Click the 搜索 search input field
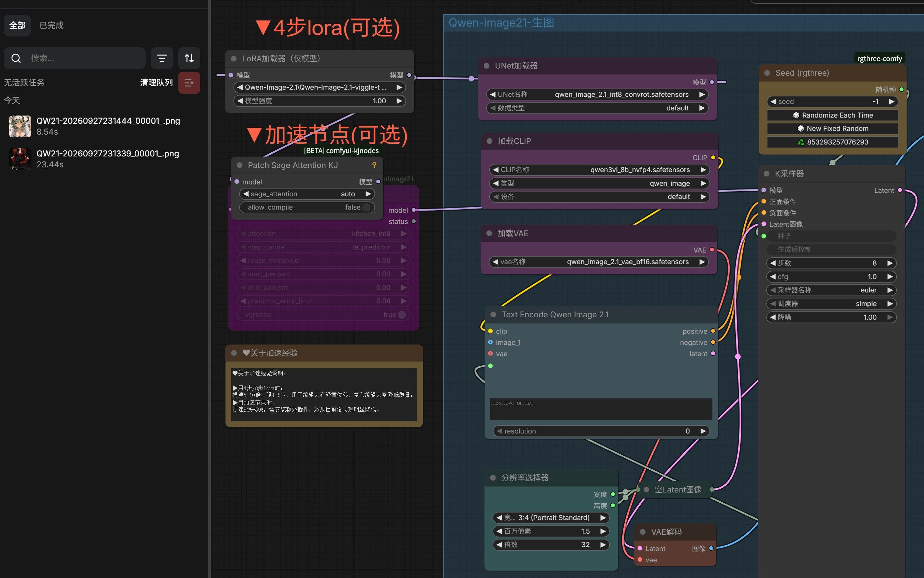The width and height of the screenshot is (924, 578). click(x=75, y=58)
